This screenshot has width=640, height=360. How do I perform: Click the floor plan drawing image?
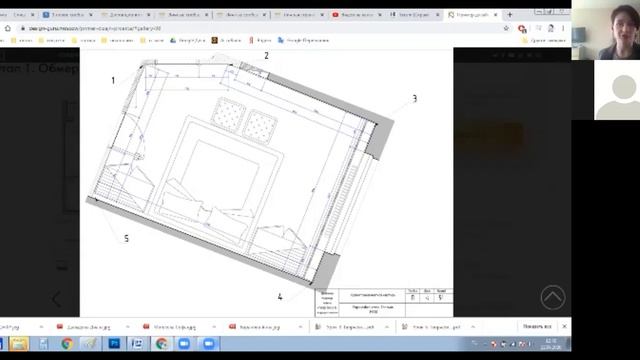coord(266,182)
